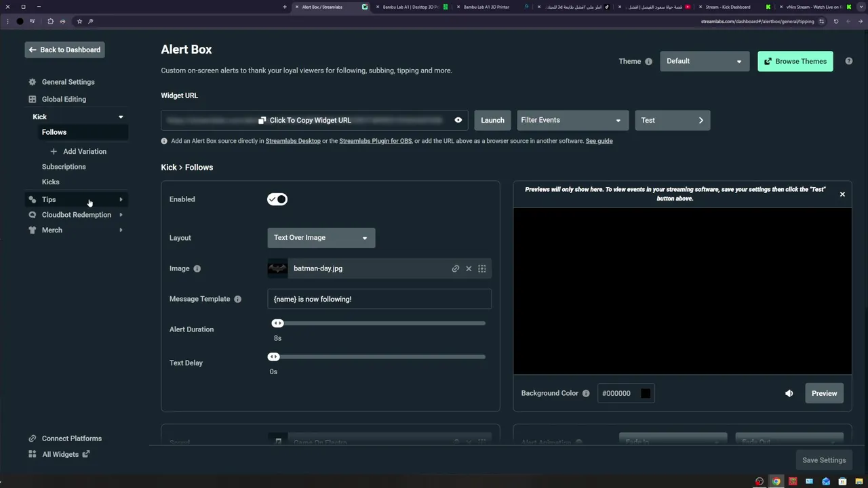Click the batman-day.jpg image thumbnail
868x488 pixels.
click(x=277, y=268)
